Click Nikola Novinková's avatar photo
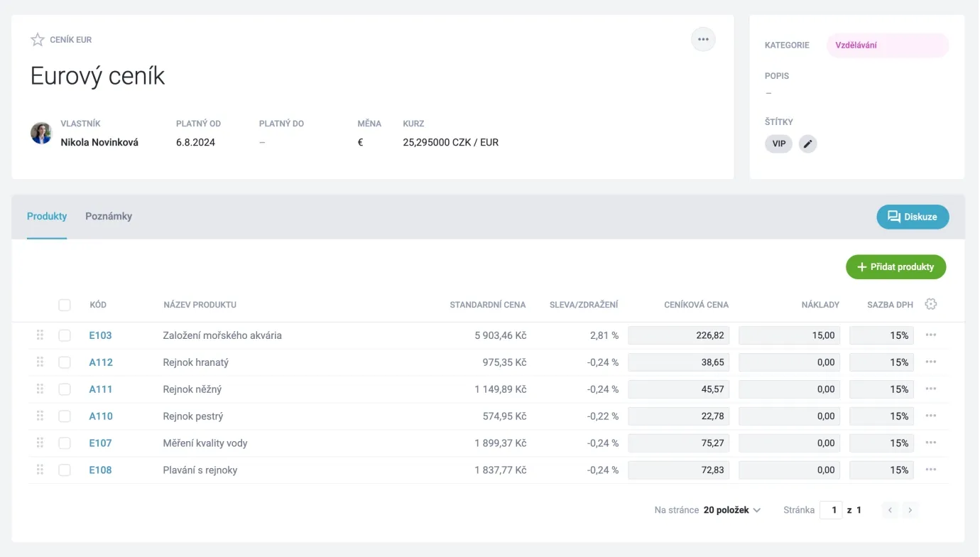980x557 pixels. pos(41,134)
